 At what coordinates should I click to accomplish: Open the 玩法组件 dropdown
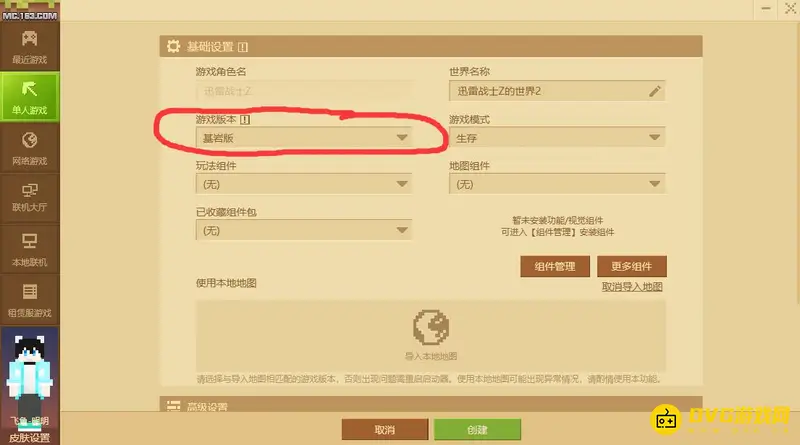pyautogui.click(x=304, y=184)
